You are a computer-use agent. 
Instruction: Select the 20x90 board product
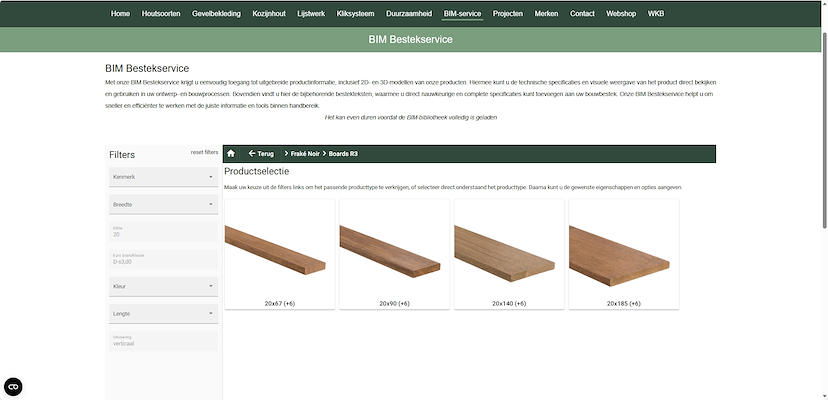point(394,254)
